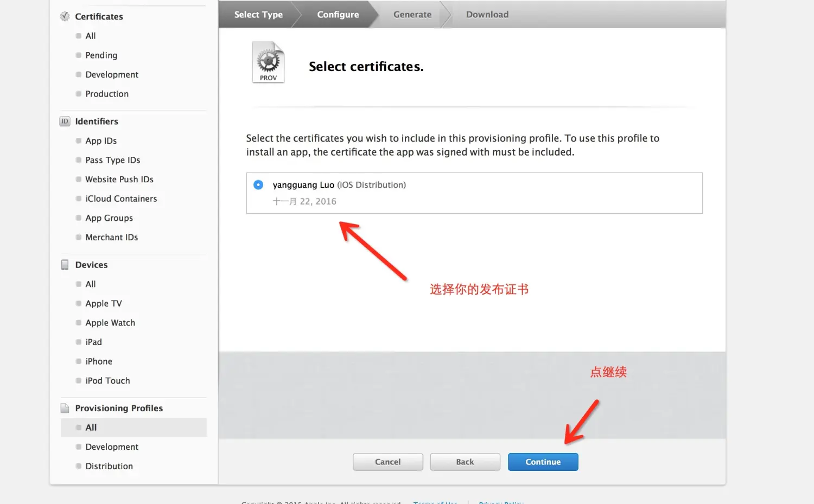Open iCloud Containers identifiers
This screenshot has height=504, width=814.
tap(121, 199)
